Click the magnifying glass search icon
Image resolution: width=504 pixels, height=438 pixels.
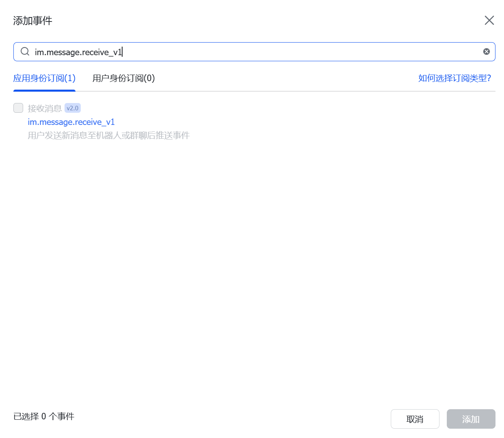coord(25,52)
